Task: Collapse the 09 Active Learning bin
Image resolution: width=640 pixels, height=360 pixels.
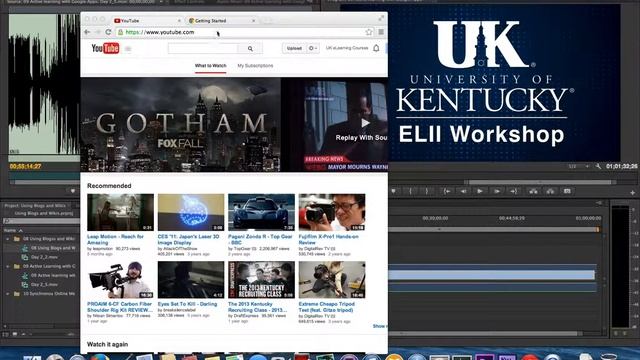Action: click(7, 266)
